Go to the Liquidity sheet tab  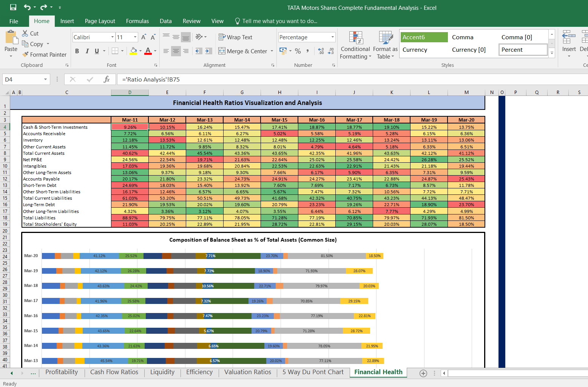click(x=162, y=372)
